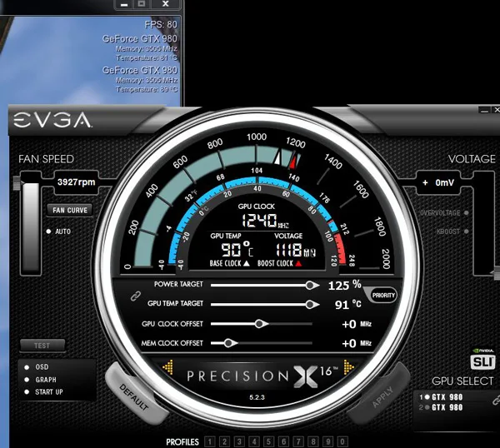Click the 125 % power target value
Image resolution: width=500 pixels, height=448 pixels.
345,285
